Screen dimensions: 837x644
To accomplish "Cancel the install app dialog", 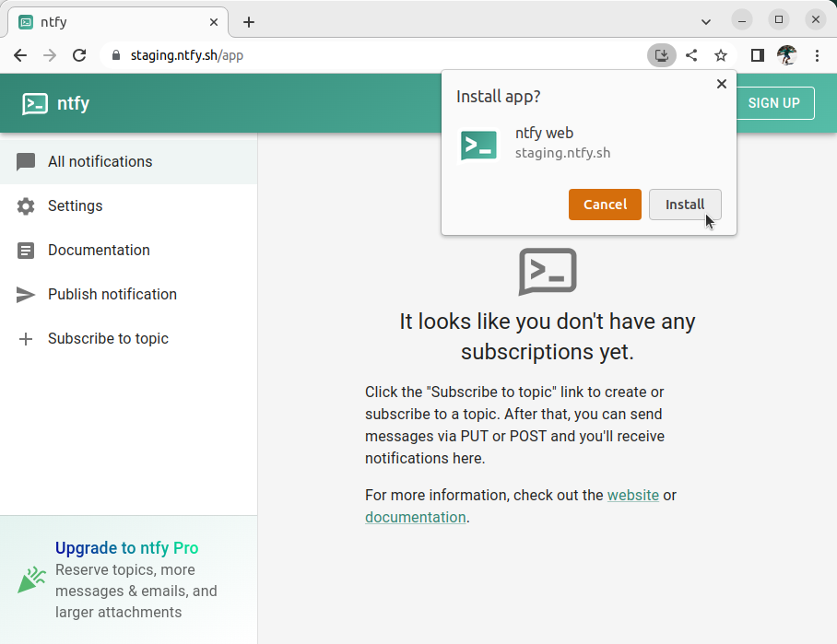I will pos(605,205).
